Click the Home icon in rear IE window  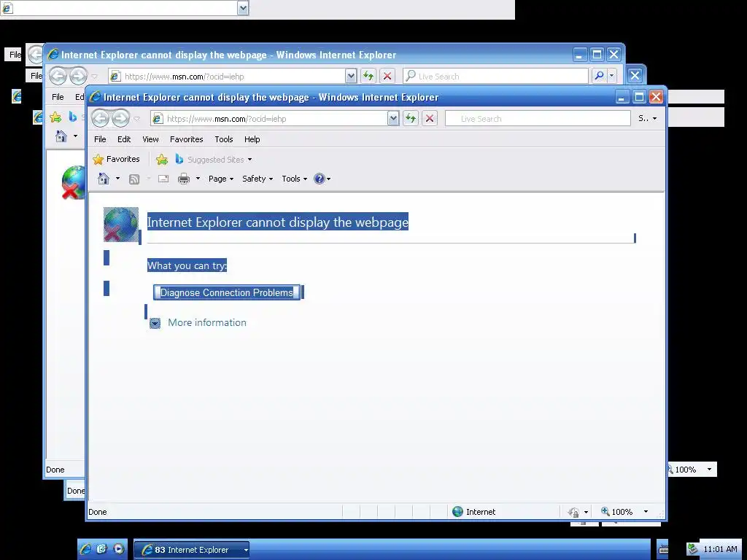[61, 136]
